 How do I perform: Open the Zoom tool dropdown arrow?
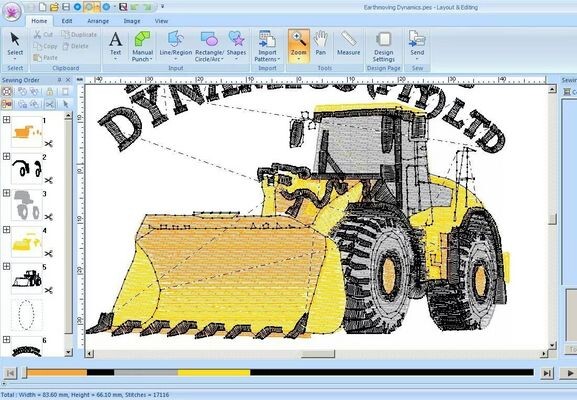coord(298,59)
